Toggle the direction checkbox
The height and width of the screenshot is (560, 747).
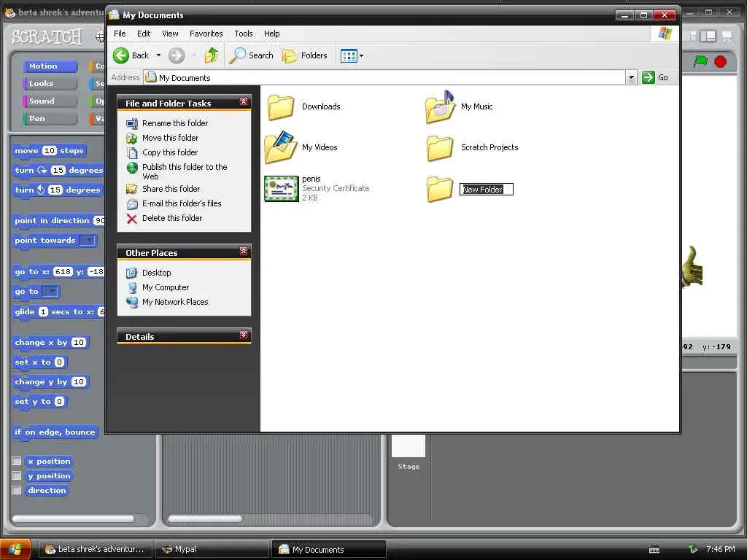(17, 490)
